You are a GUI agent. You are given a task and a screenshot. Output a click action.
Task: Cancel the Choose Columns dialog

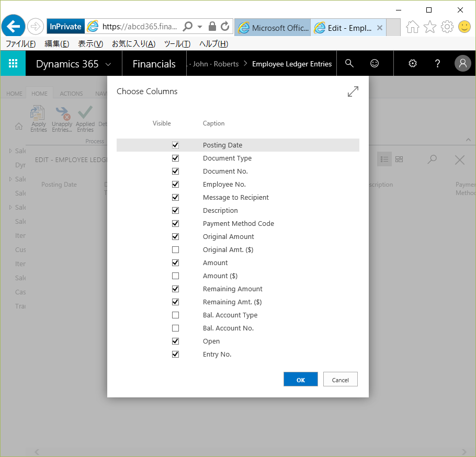point(341,379)
